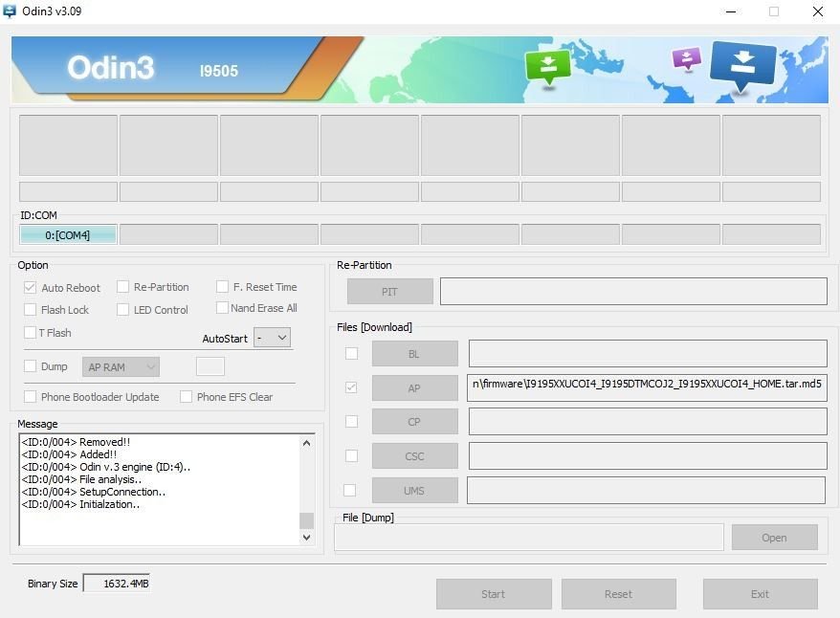Image resolution: width=840 pixels, height=618 pixels.
Task: Click the message log scroll down arrow
Action: [x=306, y=537]
